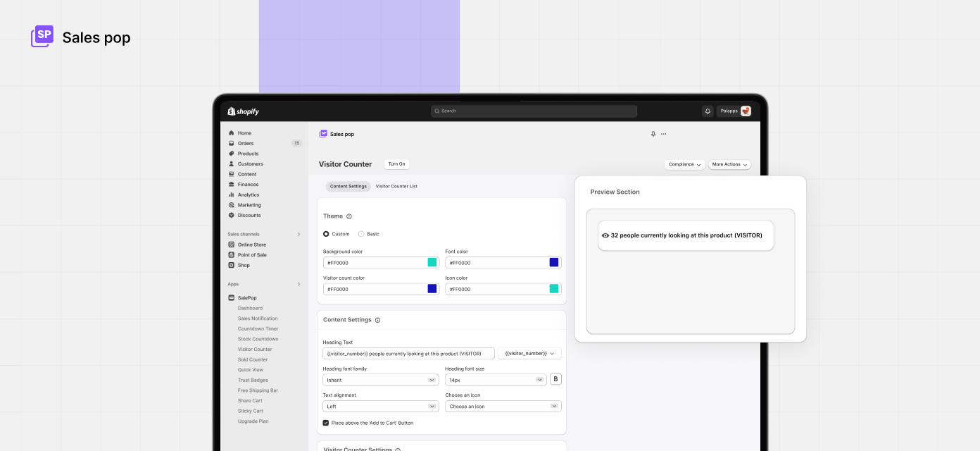Expand the Sales channels section chevron
980x451 pixels.
(x=299, y=234)
